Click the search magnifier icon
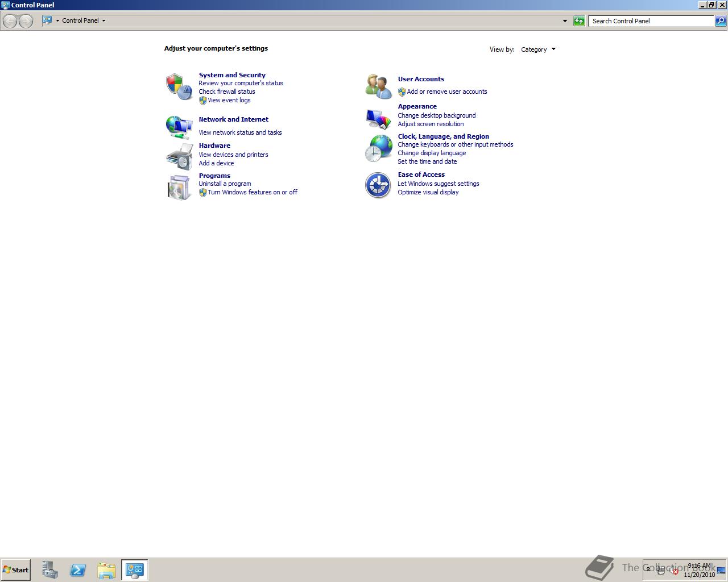 [x=721, y=21]
